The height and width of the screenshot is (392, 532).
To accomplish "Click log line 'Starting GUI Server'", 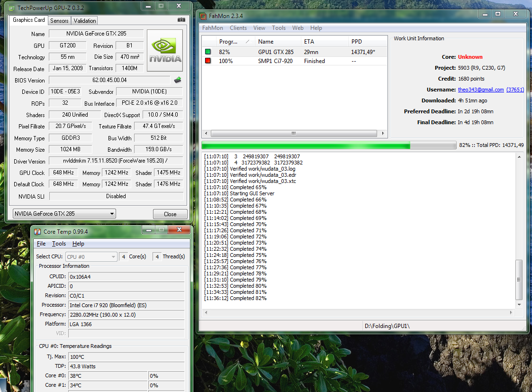I will 239,193.
